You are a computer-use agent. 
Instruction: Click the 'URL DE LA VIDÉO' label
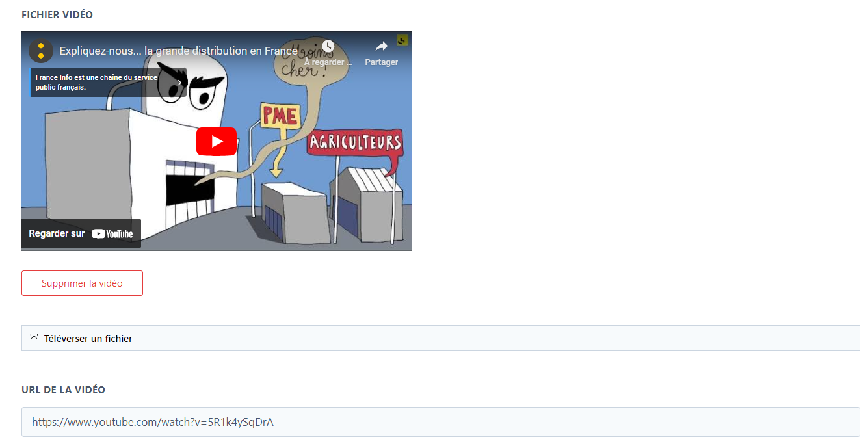pos(63,390)
